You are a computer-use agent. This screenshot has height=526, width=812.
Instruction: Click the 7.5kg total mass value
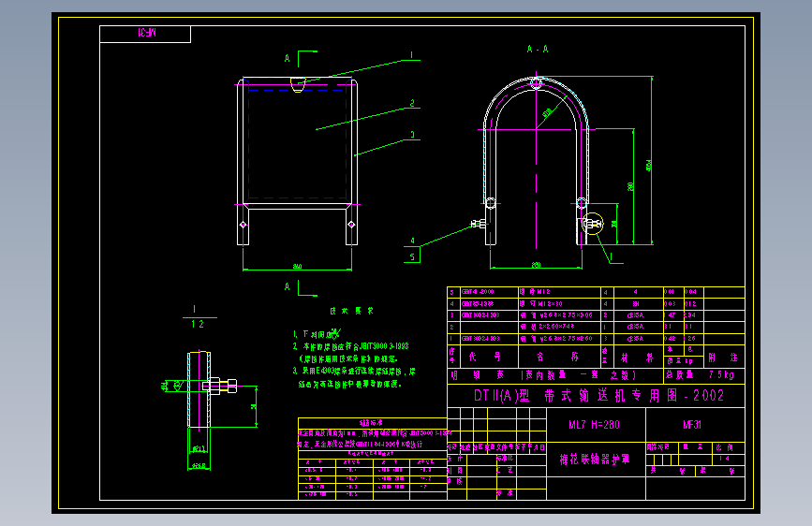point(721,374)
